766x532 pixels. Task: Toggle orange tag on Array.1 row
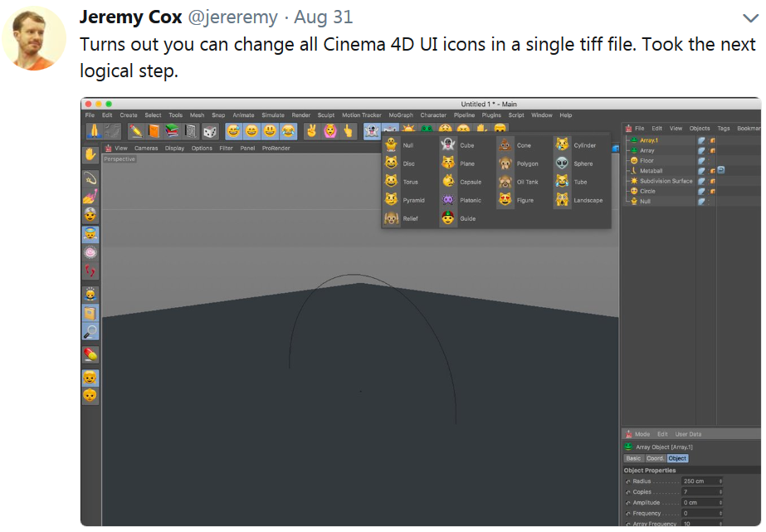pos(713,140)
